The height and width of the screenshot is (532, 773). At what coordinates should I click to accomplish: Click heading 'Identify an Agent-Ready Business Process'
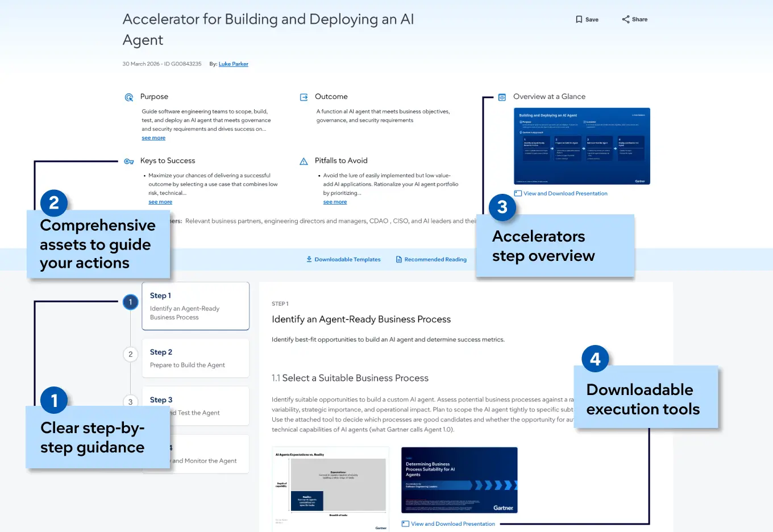(361, 319)
